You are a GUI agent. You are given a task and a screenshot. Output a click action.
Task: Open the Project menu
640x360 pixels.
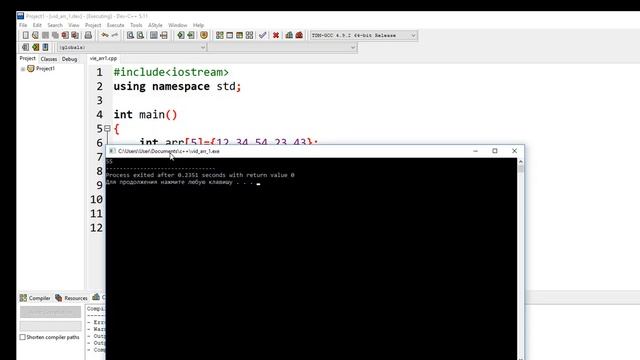[93, 25]
